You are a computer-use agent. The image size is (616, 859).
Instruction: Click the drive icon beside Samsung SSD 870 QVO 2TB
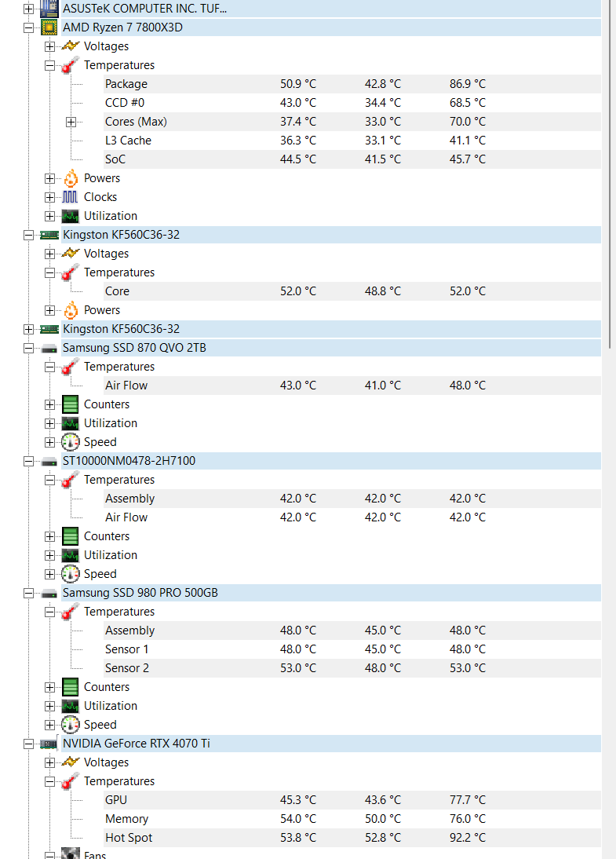tap(49, 349)
